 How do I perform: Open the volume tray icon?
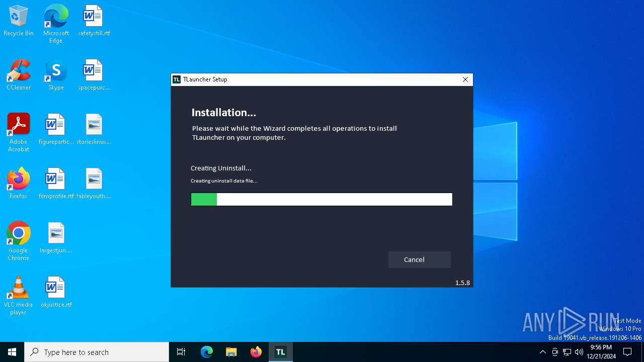pos(579,352)
